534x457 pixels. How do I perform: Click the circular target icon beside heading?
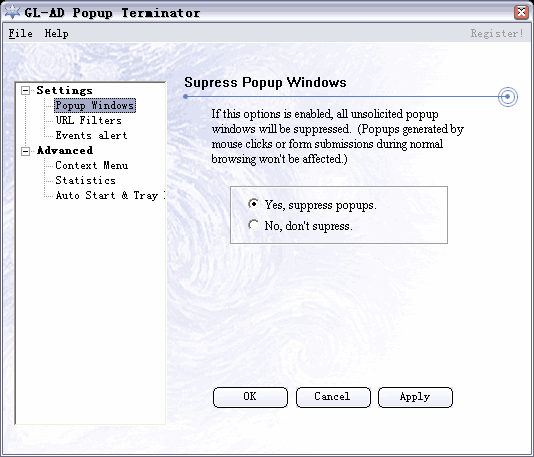click(507, 97)
